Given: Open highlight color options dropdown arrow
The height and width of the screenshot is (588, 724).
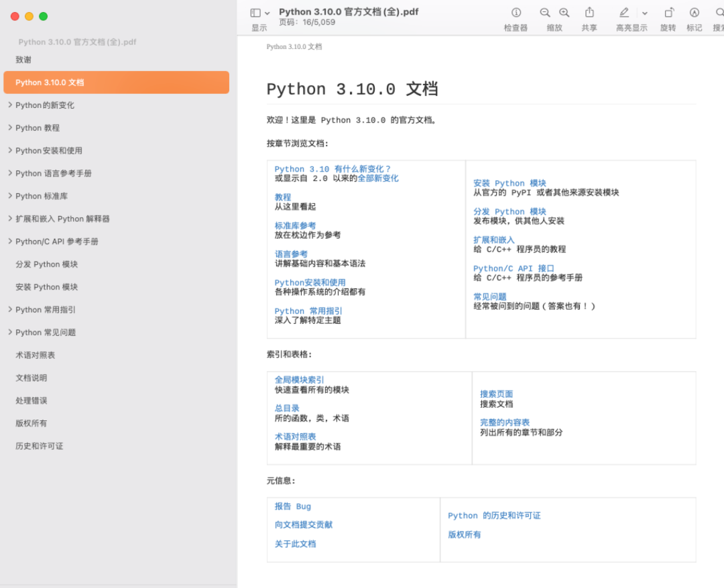Looking at the screenshot, I should (x=645, y=13).
